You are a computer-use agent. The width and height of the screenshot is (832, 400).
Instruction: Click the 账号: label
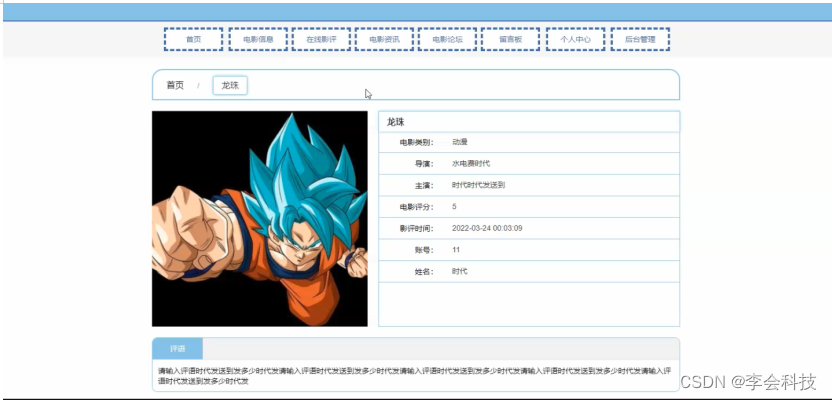pos(424,250)
